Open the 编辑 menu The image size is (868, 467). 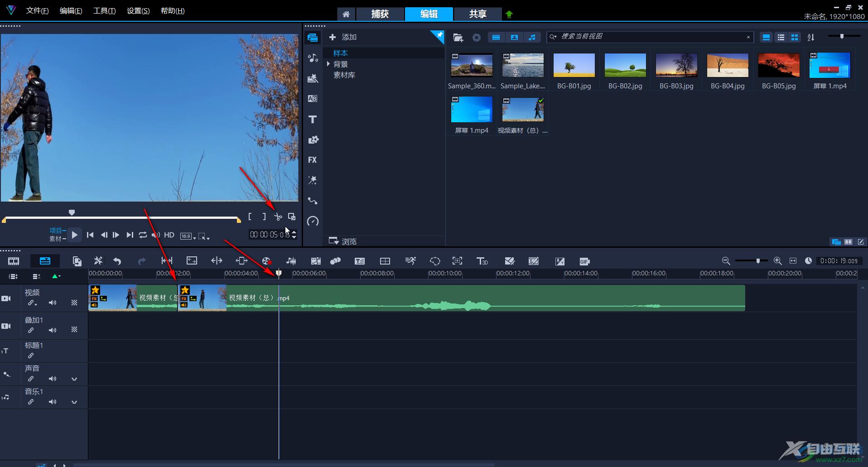pos(71,11)
